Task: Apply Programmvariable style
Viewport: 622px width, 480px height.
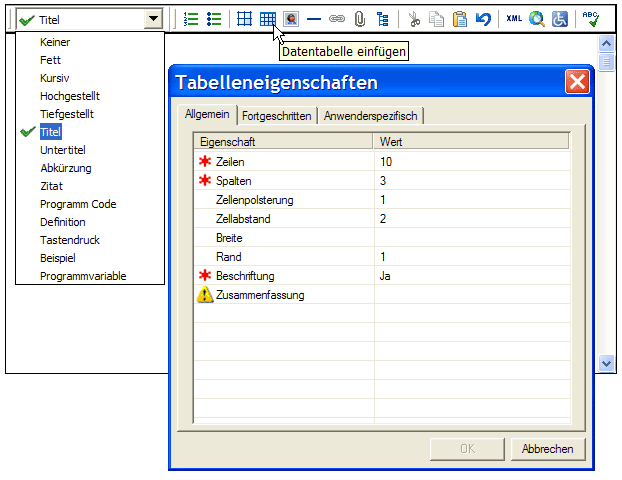Action: click(83, 276)
